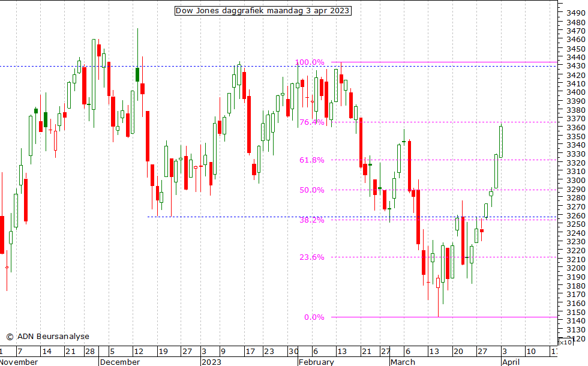Click price axis value 3430
This screenshot has height=366, width=588.
pos(575,66)
